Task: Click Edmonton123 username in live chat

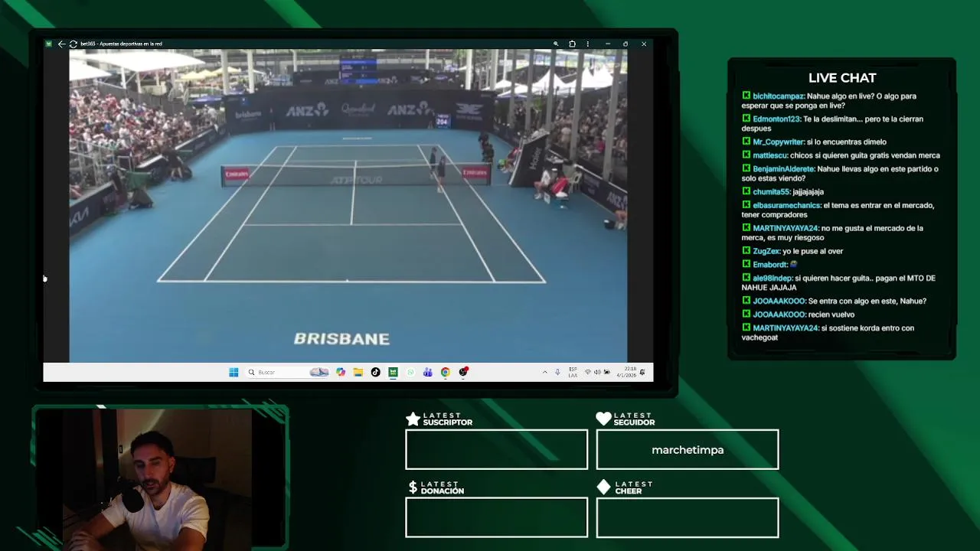Action: (x=776, y=119)
